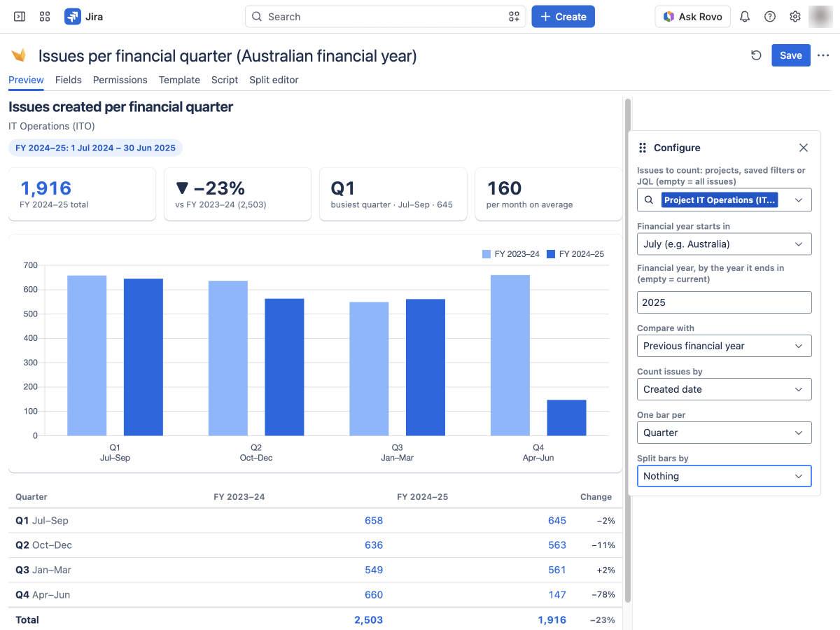Switch to the Fields tab

coord(69,80)
